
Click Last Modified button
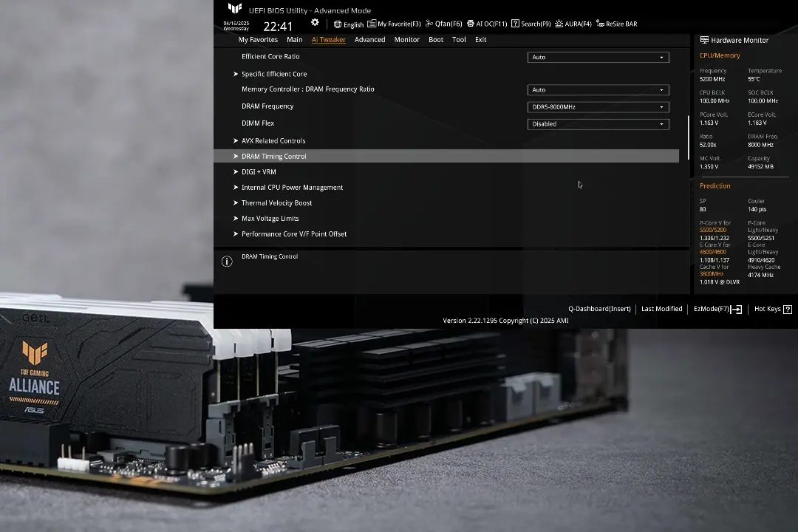[661, 309]
